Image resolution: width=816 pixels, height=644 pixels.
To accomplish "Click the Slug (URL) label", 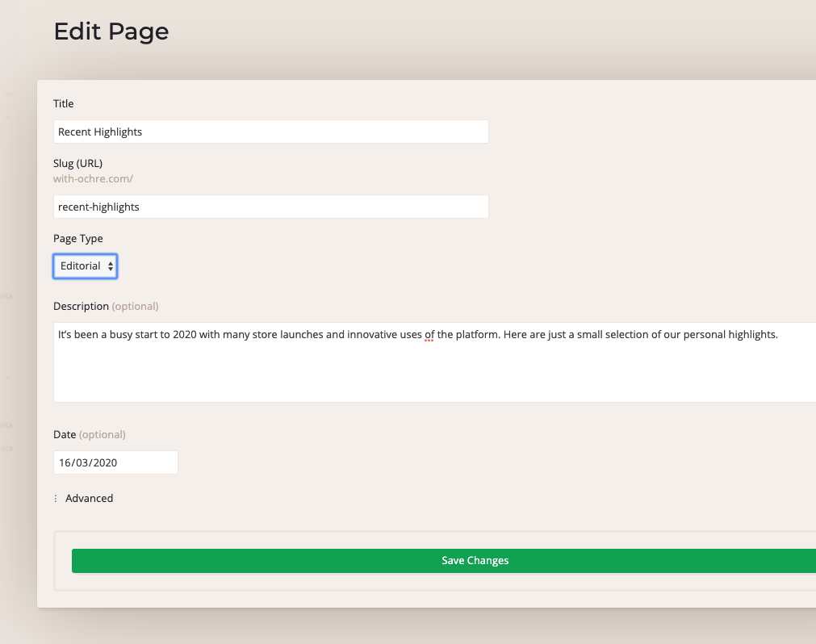I will 77,163.
